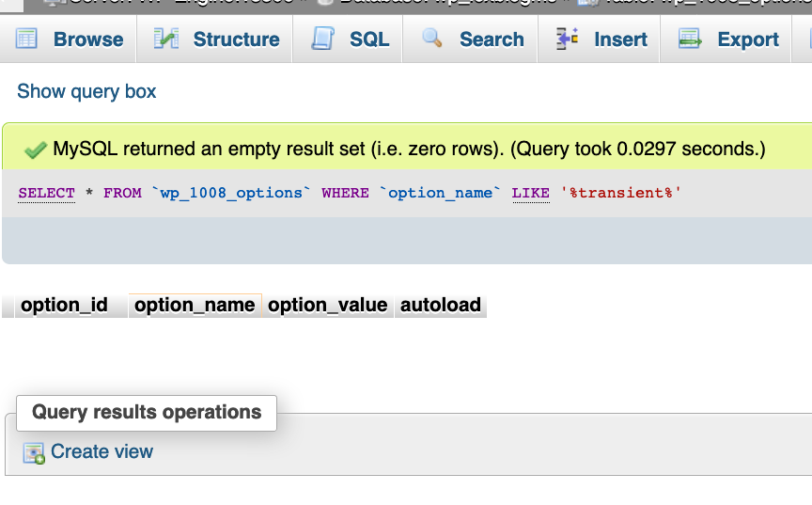The image size is (812, 505).
Task: Click the Create view icon
Action: click(34, 453)
